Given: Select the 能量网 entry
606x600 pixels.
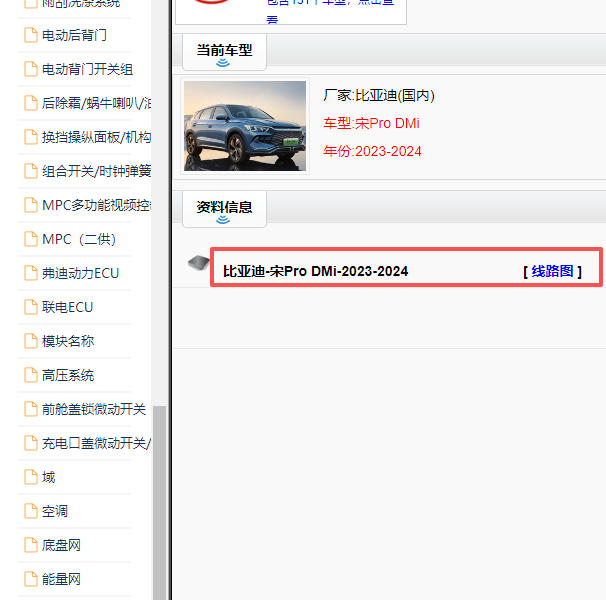Looking at the screenshot, I should [61, 580].
